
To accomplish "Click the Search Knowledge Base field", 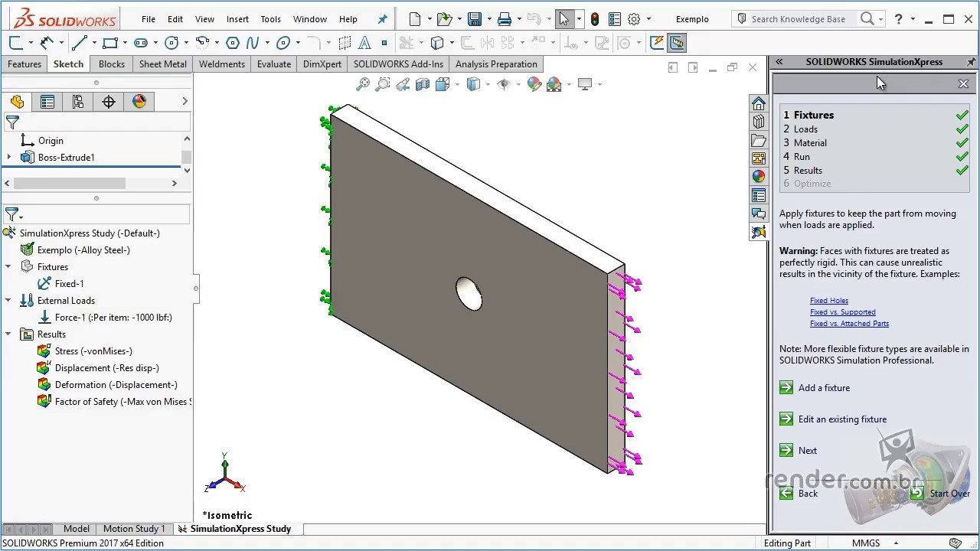I will tap(798, 19).
